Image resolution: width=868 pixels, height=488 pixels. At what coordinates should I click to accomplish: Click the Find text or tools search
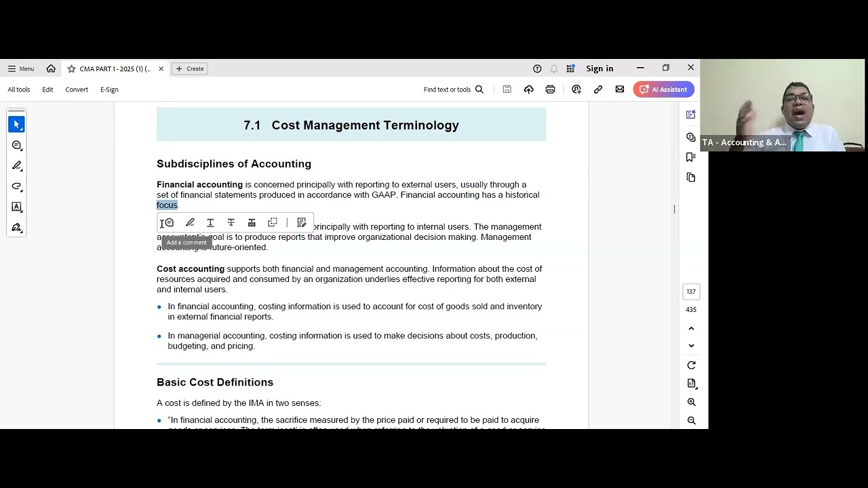click(x=454, y=89)
